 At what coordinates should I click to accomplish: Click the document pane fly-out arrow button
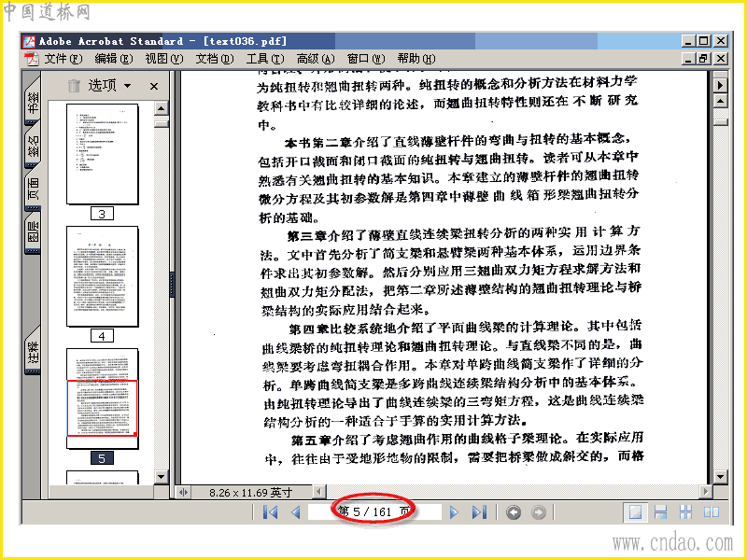click(x=720, y=85)
